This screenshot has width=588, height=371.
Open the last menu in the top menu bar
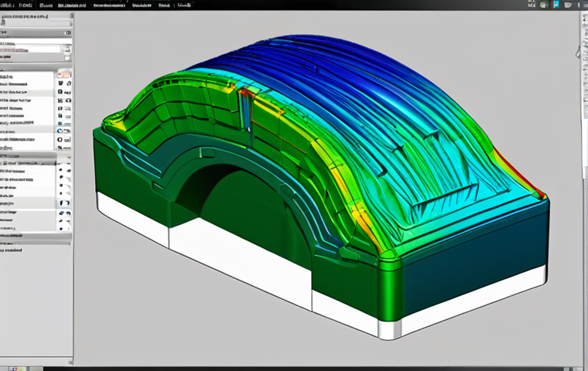point(184,5)
